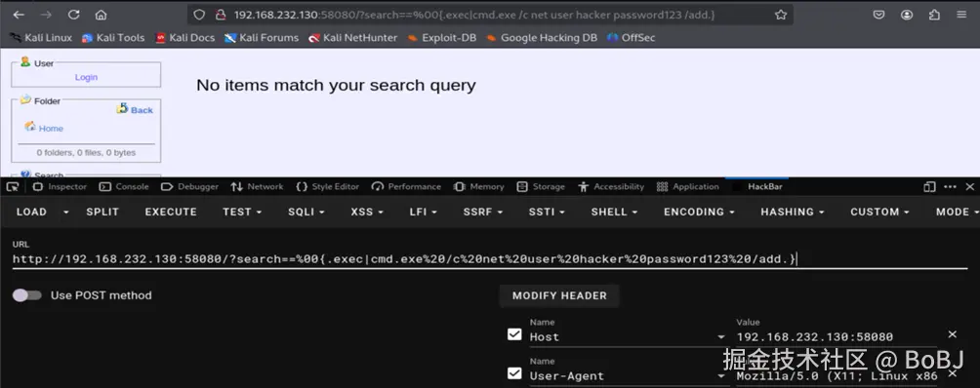Switch to the Debugger tab
This screenshot has width=980, height=388.
[190, 186]
